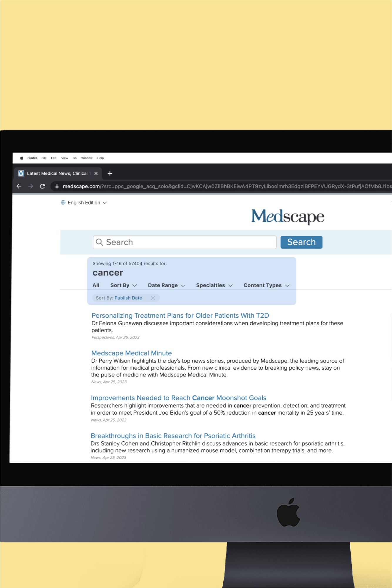Image resolution: width=392 pixels, height=588 pixels.
Task: Remove the Publish Date sort chip with X
Action: (153, 298)
